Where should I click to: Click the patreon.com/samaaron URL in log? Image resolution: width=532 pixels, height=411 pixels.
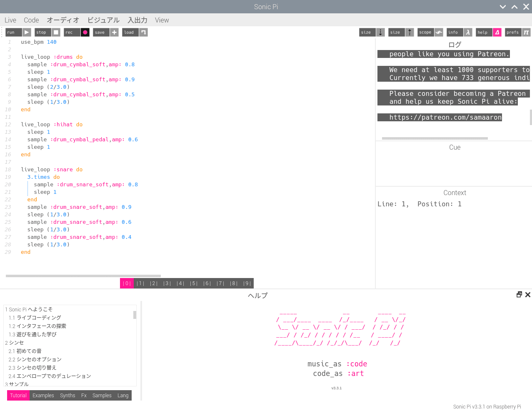tap(446, 118)
